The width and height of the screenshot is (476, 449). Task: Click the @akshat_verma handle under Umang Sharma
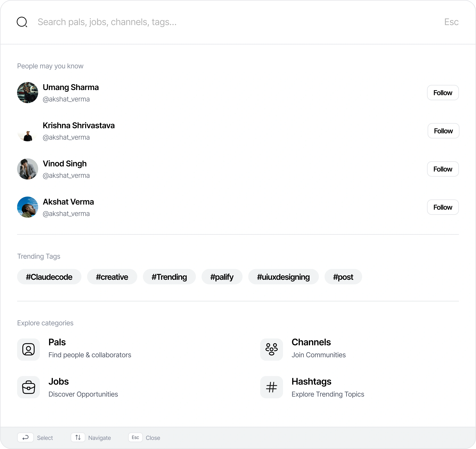(x=66, y=99)
